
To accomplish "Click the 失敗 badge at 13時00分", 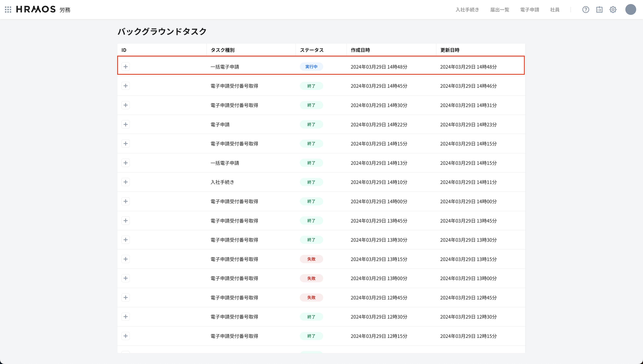I will tap(311, 278).
